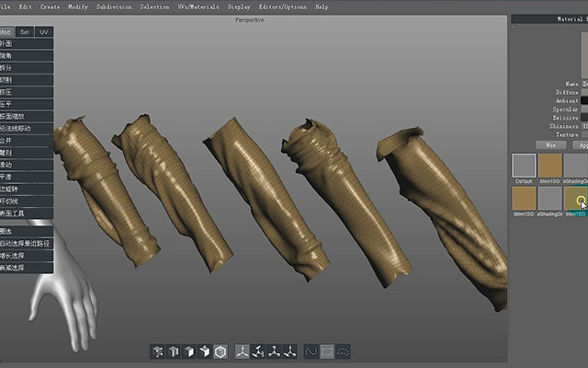Click the 自动选择最近路径 button
This screenshot has width=588, height=368.
click(x=27, y=243)
